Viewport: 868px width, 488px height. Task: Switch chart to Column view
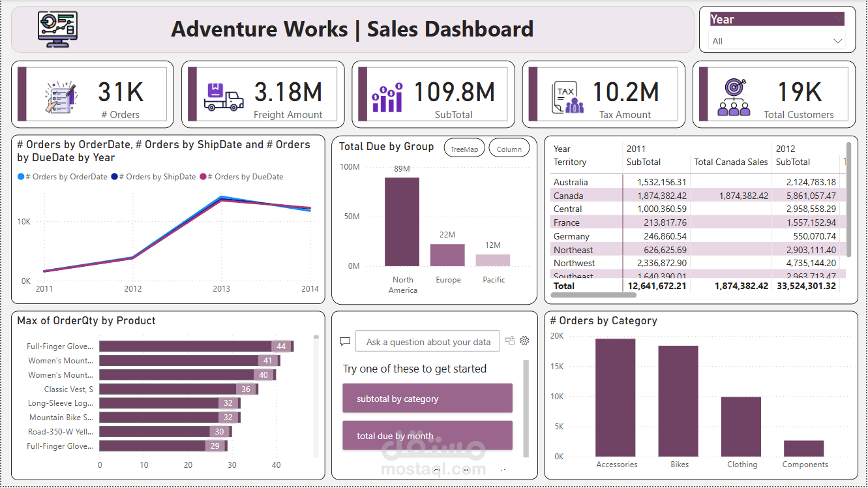[509, 149]
